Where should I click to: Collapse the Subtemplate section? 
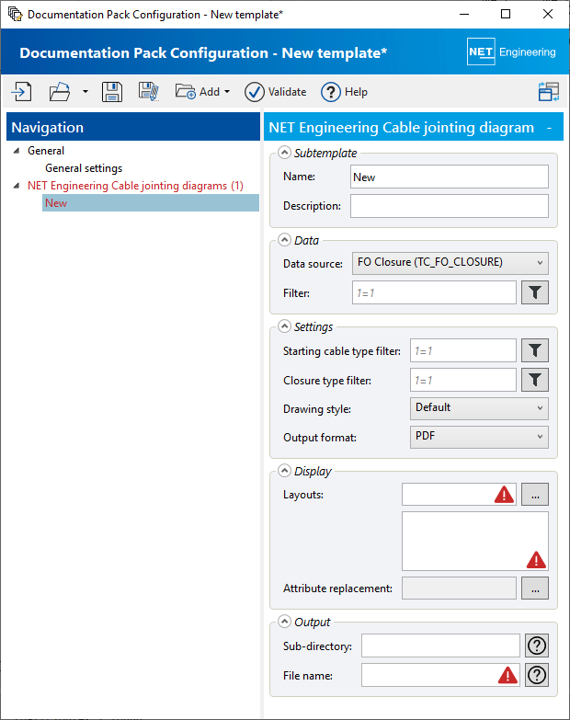coord(285,152)
